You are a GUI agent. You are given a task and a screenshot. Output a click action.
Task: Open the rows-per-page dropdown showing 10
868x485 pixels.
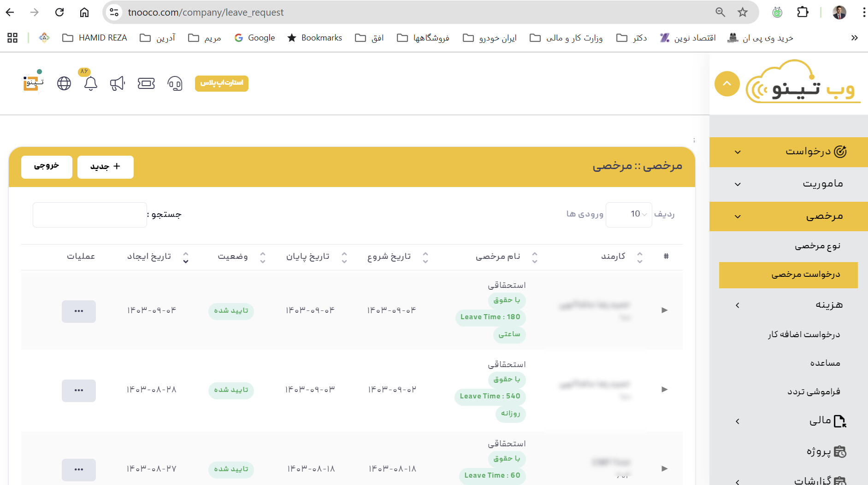[x=629, y=214]
